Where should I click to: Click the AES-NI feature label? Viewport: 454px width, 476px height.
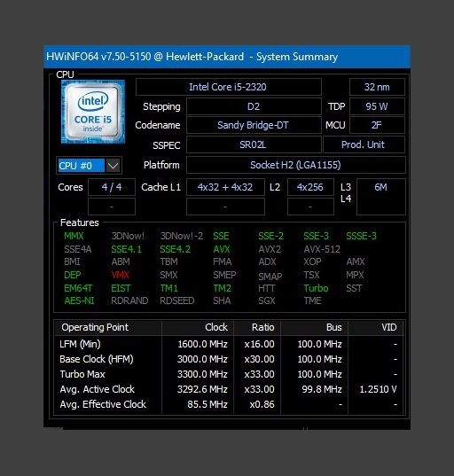pyautogui.click(x=79, y=300)
